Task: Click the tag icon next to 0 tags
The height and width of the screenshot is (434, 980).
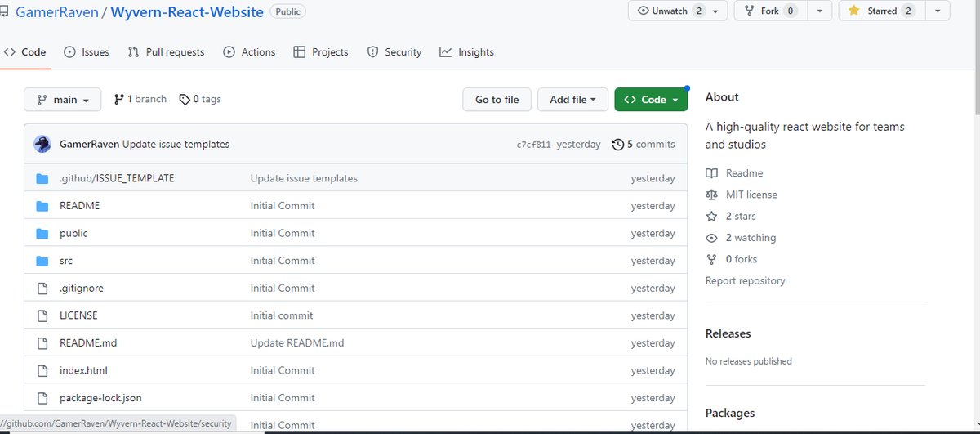Action: tap(184, 100)
